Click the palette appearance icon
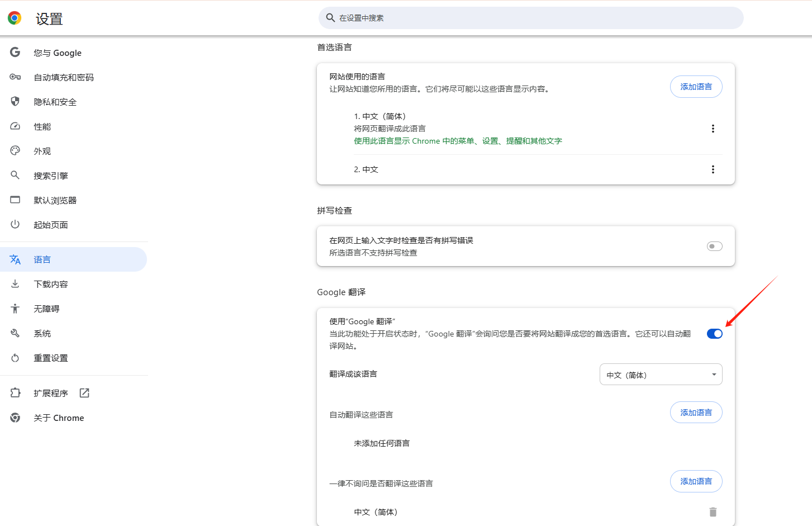Image resolution: width=812 pixels, height=526 pixels. coord(15,150)
